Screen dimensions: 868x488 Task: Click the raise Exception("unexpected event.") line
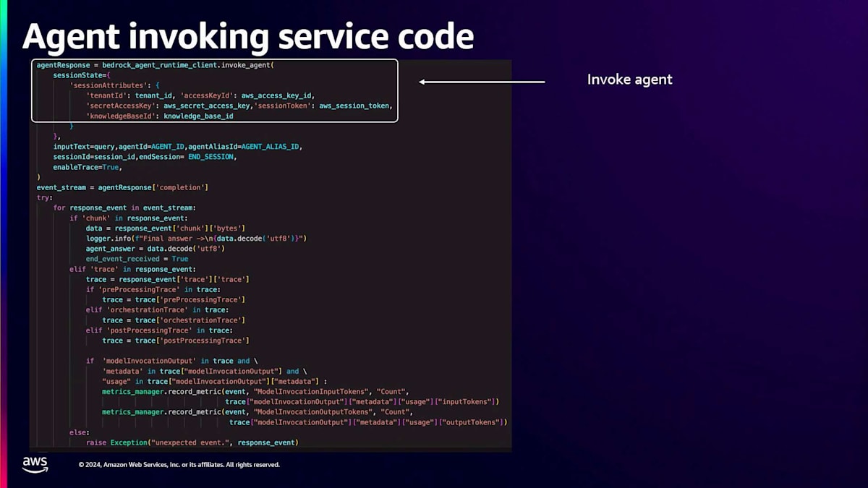[192, 442]
